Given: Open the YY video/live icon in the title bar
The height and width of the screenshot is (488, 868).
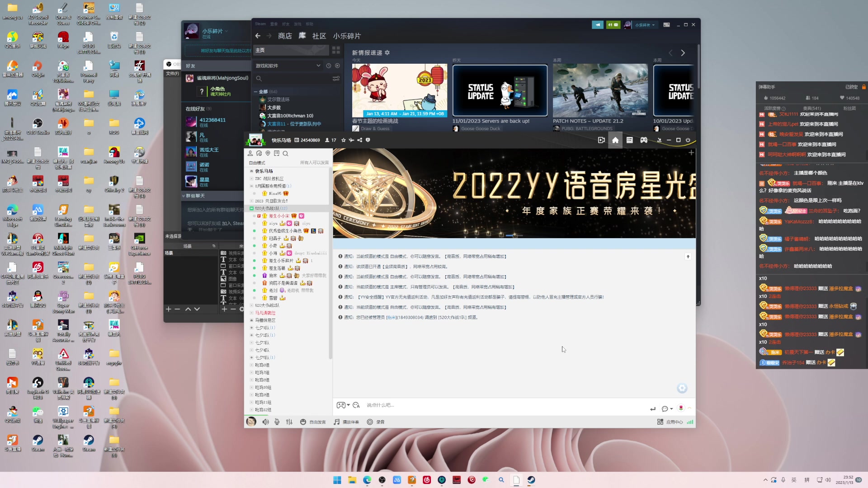Looking at the screenshot, I should [601, 140].
